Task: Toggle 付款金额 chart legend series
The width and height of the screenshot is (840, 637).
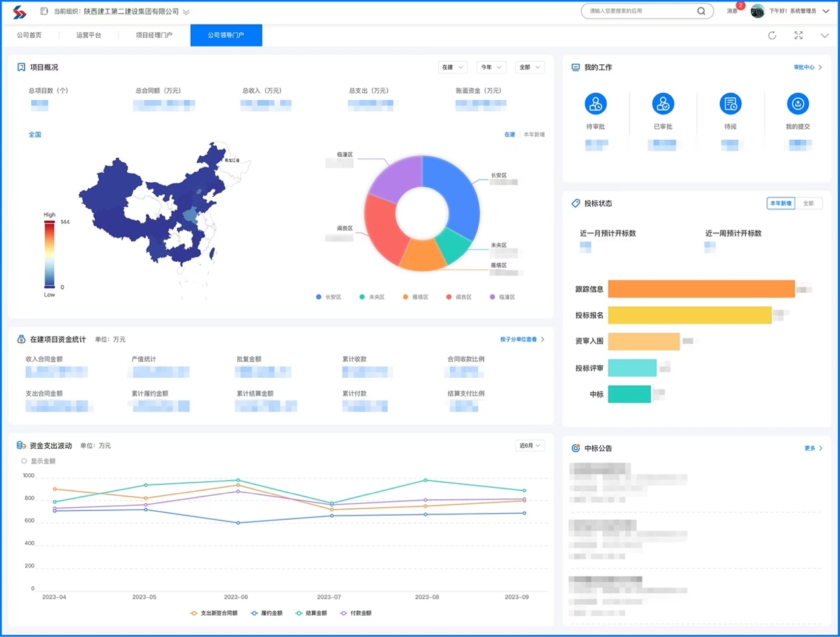Action: click(x=355, y=613)
